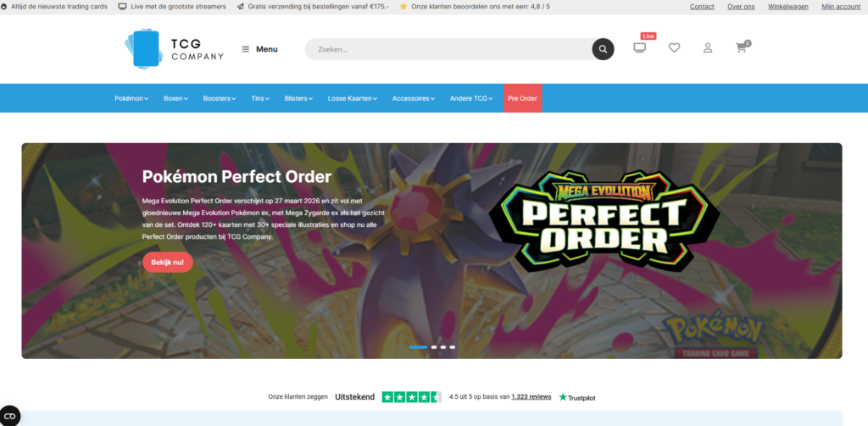Select the last carousel slide dot
868x426 pixels.
click(x=453, y=347)
